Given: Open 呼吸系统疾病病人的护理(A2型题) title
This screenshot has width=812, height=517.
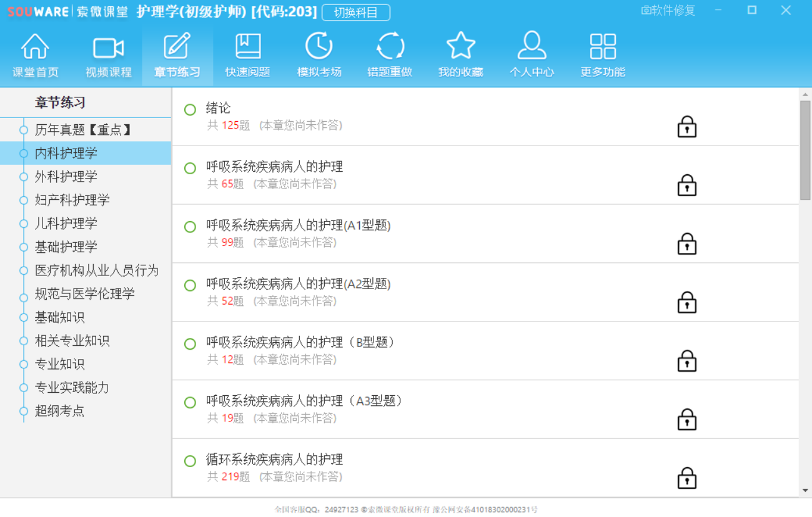Looking at the screenshot, I should click(x=299, y=284).
